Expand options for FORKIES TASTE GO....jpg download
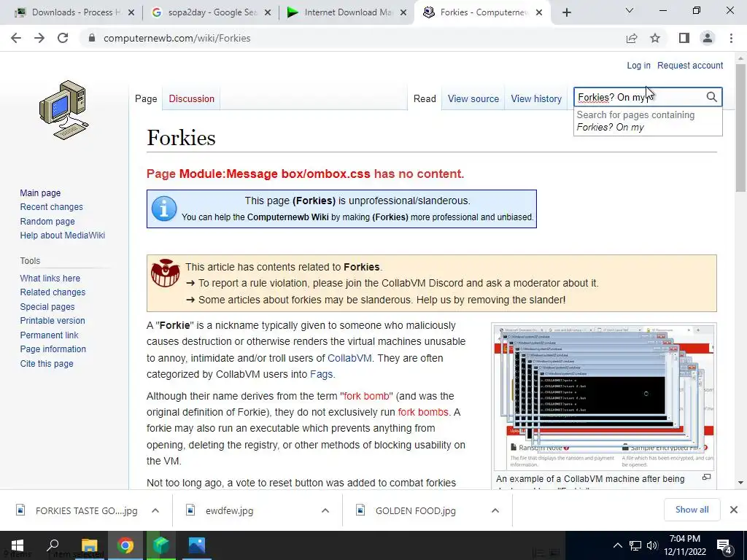 click(x=155, y=510)
